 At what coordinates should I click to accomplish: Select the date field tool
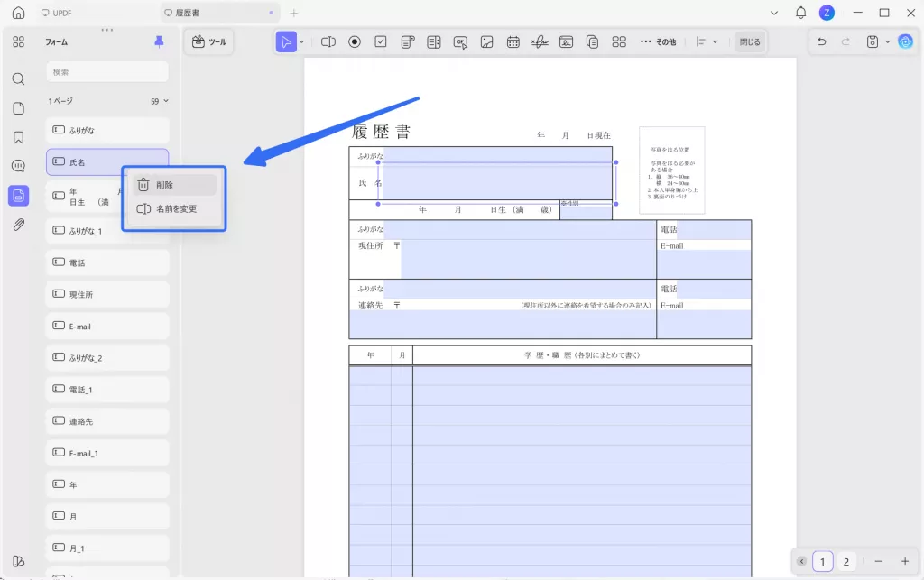point(513,41)
